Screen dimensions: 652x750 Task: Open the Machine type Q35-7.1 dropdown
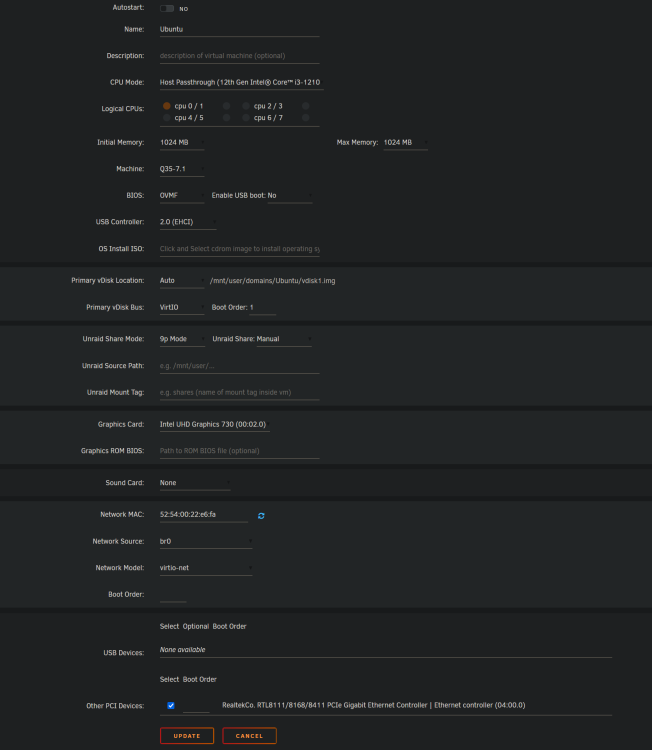(x=182, y=169)
